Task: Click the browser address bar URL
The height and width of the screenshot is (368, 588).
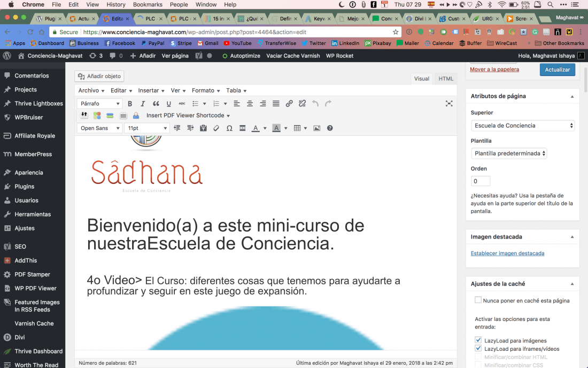Action: click(195, 32)
